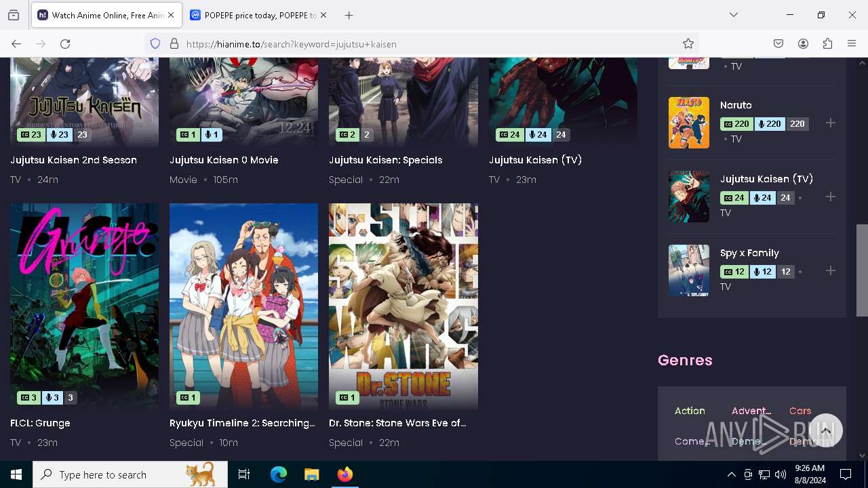Switch to the Watch Anime Online tab
This screenshot has width=868, height=488.
click(106, 15)
